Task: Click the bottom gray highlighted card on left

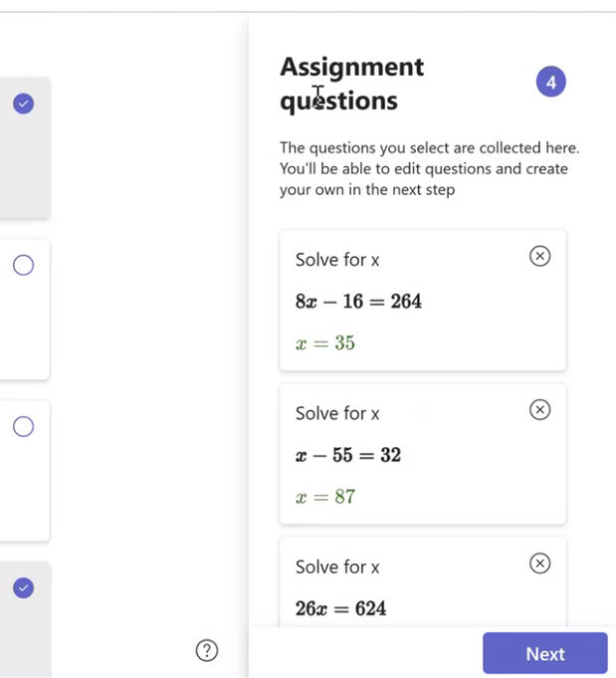Action: (x=25, y=619)
